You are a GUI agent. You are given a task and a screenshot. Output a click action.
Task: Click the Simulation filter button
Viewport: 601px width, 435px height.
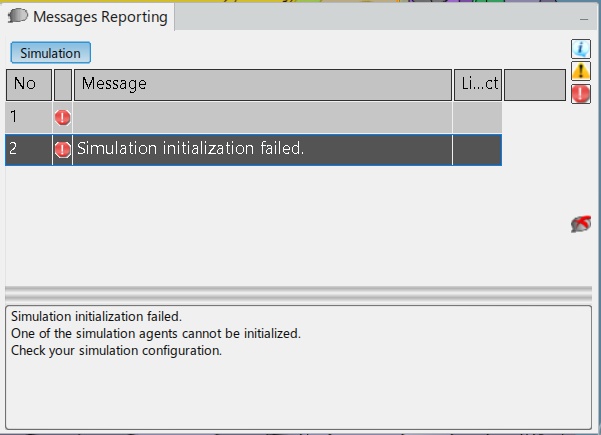click(51, 53)
